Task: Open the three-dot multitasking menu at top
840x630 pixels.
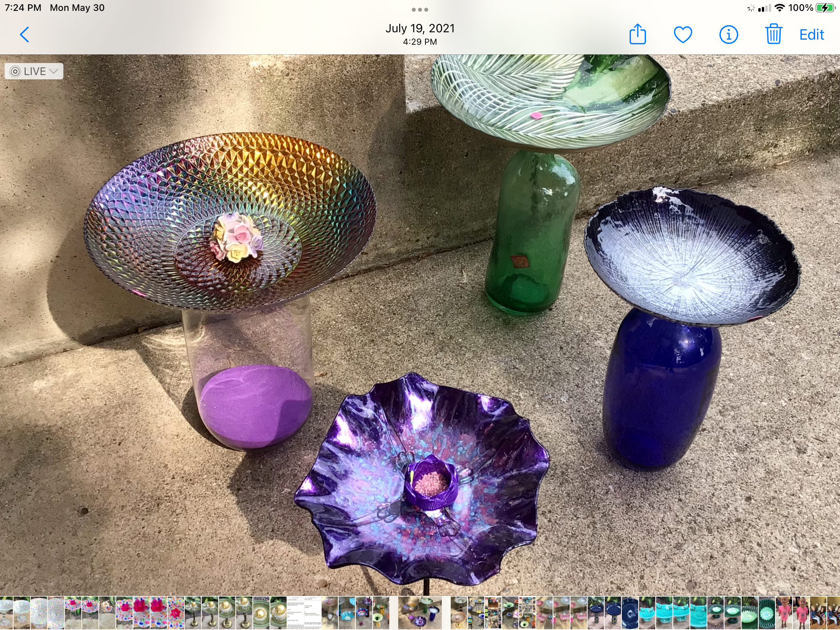Action: click(420, 9)
